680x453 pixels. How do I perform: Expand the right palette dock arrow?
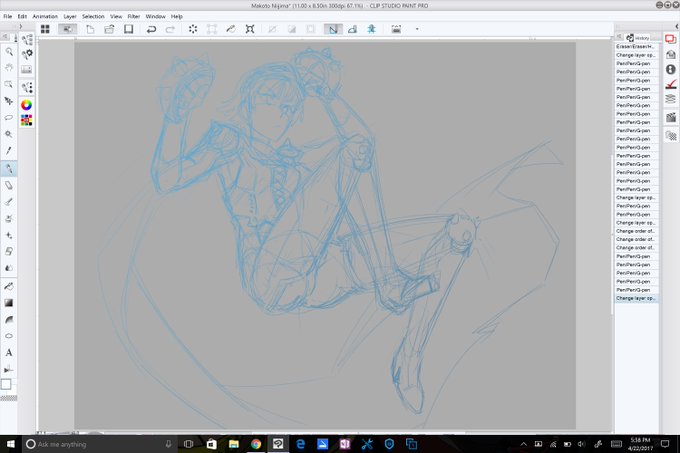point(677,26)
